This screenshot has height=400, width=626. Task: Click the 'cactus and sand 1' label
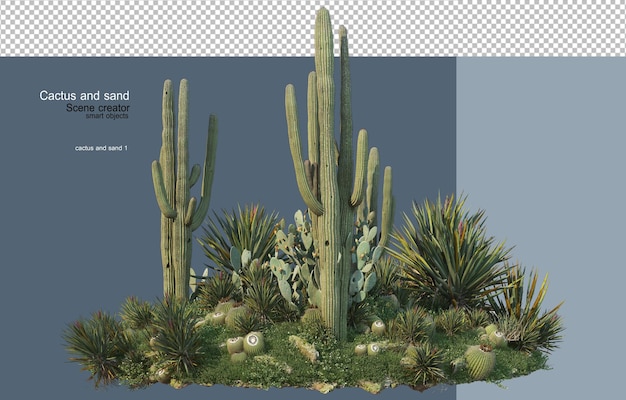101,148
